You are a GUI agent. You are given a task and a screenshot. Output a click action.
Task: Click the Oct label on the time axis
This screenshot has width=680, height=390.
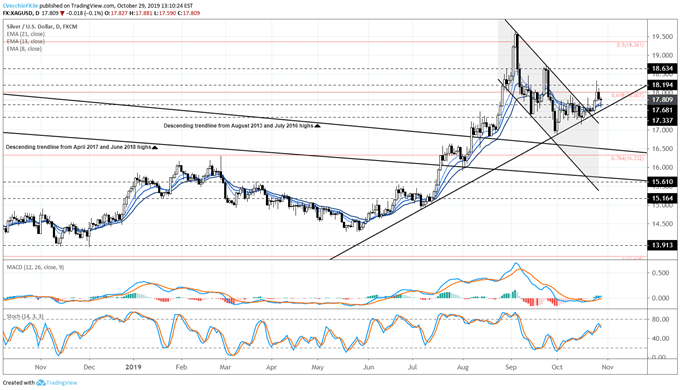coord(557,367)
